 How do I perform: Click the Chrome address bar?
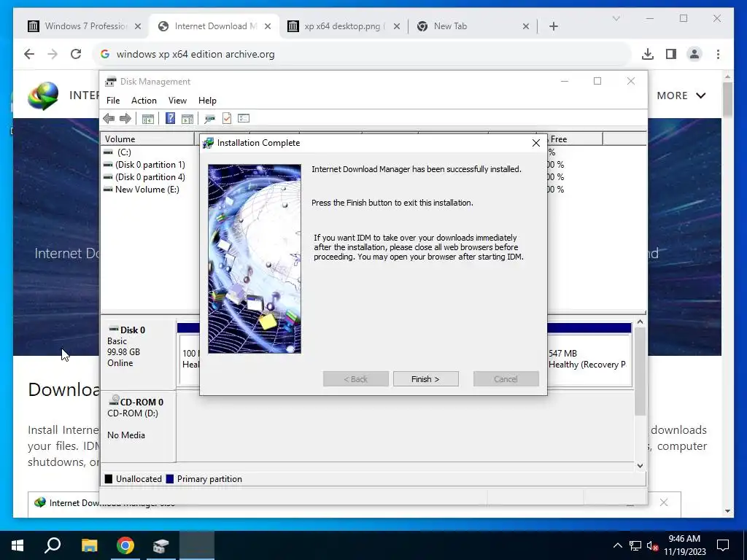pos(362,54)
